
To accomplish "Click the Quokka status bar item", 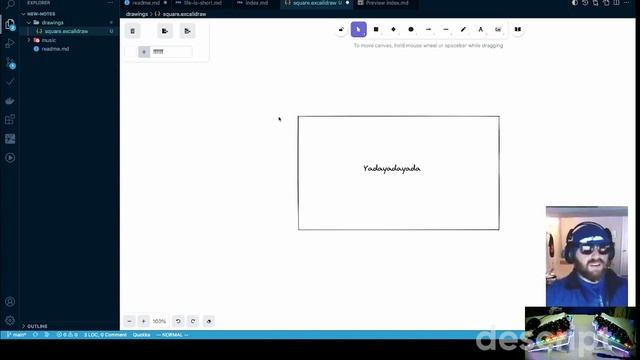I will (x=141, y=335).
